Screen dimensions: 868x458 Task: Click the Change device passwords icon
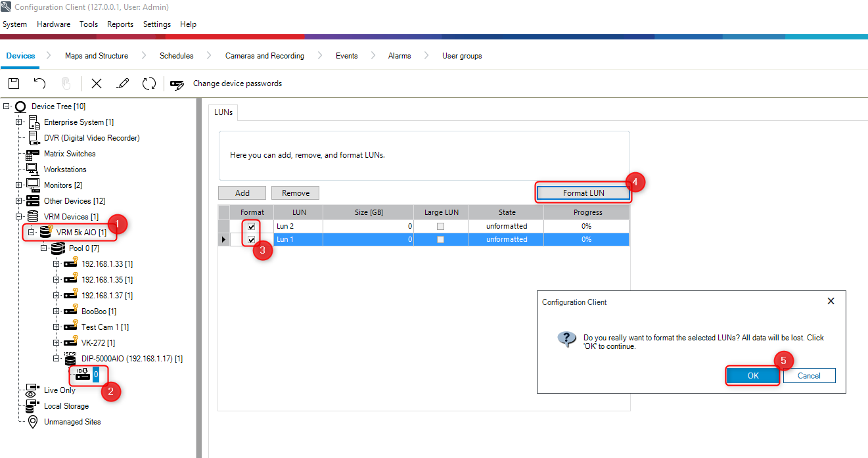(x=177, y=84)
